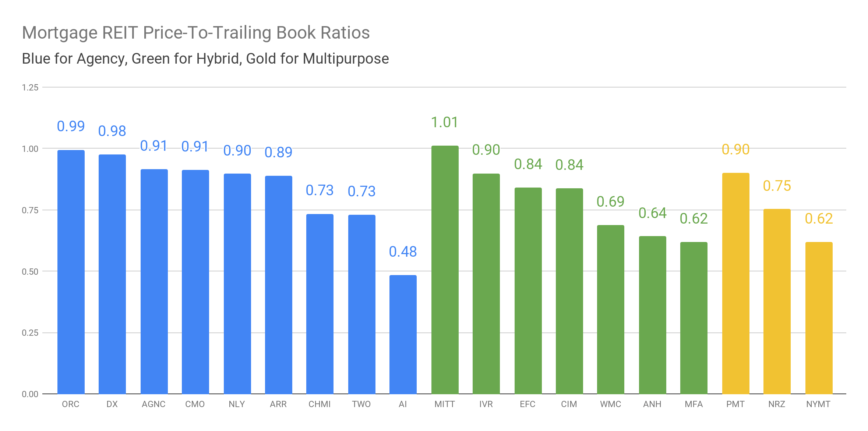This screenshot has height=431, width=868.
Task: Select the blue CMO bar
Action: point(195,282)
